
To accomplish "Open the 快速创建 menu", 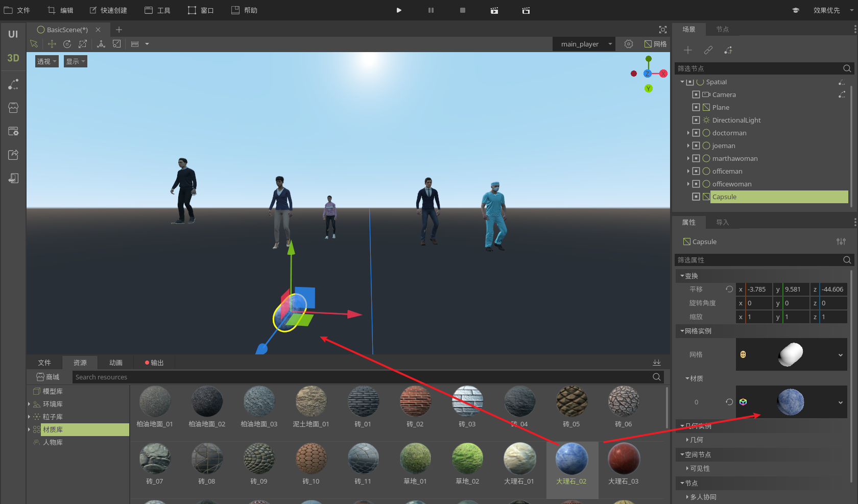I will tap(108, 10).
